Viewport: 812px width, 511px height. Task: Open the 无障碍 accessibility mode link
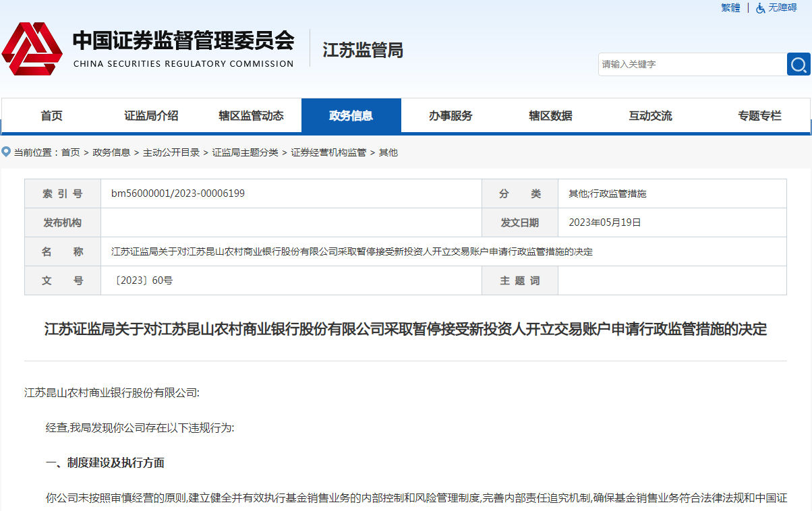tap(782, 8)
